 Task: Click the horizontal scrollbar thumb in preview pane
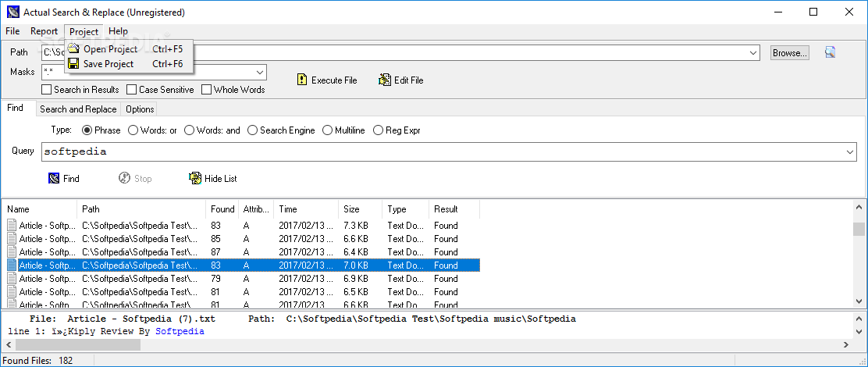coord(77,344)
